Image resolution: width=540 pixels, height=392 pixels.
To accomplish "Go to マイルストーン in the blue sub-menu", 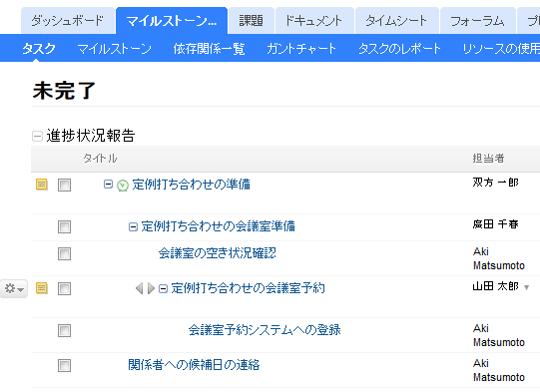I will point(115,49).
